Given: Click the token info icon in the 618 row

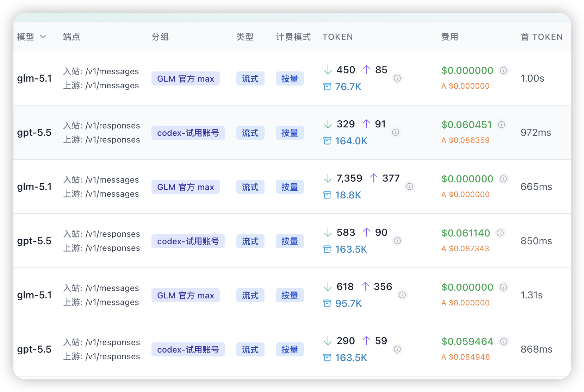Looking at the screenshot, I should point(402,295).
